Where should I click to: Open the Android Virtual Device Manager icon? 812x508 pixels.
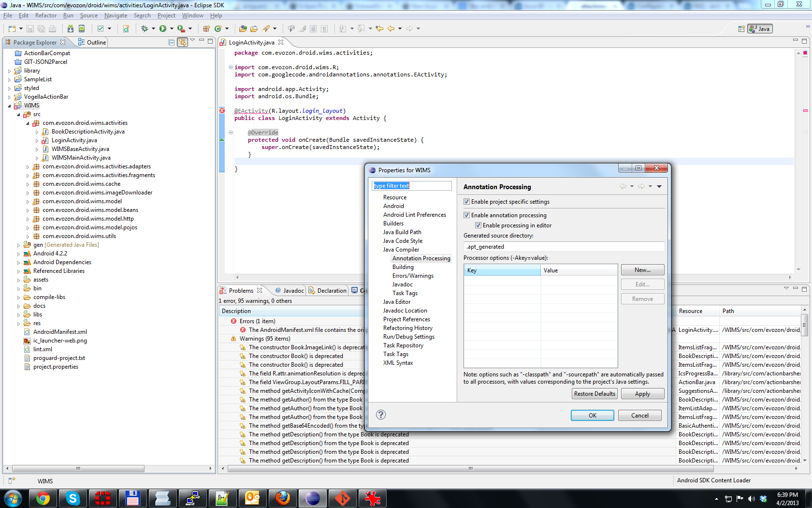pos(82,29)
